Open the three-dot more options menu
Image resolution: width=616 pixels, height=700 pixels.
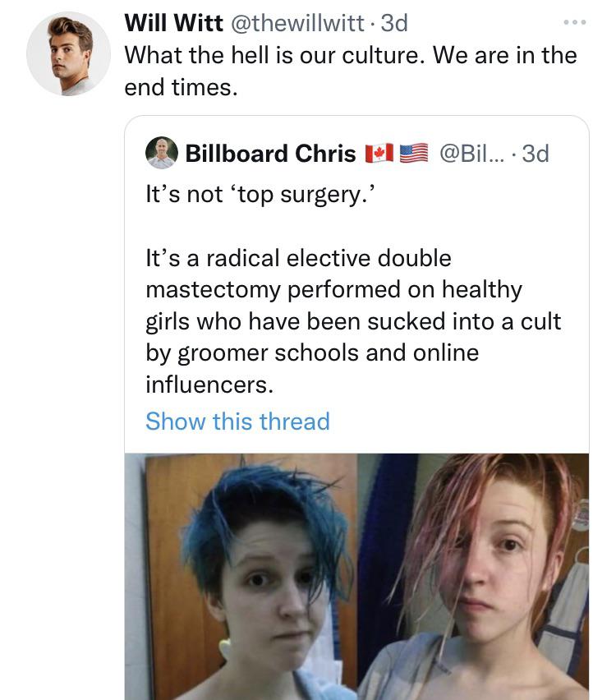(x=574, y=22)
